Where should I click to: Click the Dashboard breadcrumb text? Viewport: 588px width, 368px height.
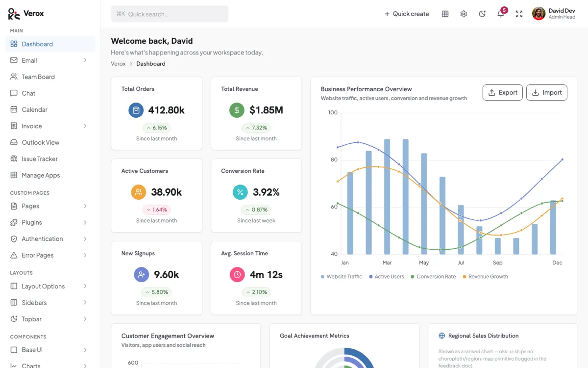(151, 64)
